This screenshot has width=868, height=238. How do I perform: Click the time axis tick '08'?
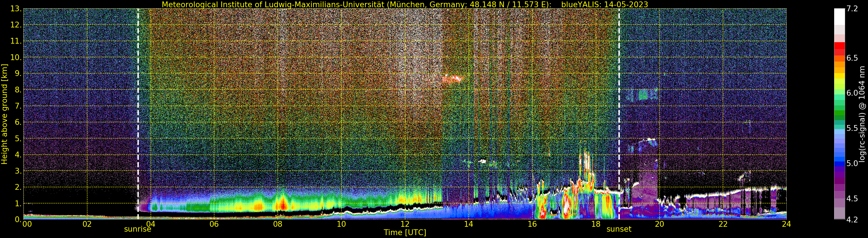click(x=278, y=224)
